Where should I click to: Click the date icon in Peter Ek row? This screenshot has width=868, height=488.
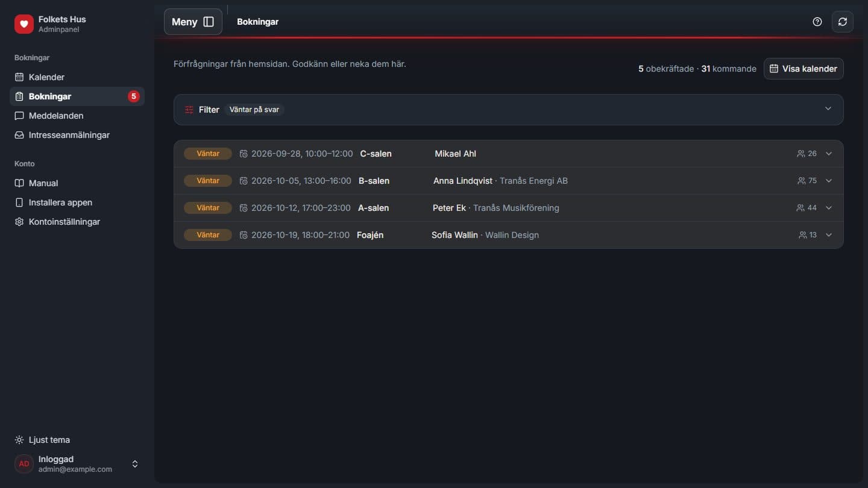pos(244,208)
